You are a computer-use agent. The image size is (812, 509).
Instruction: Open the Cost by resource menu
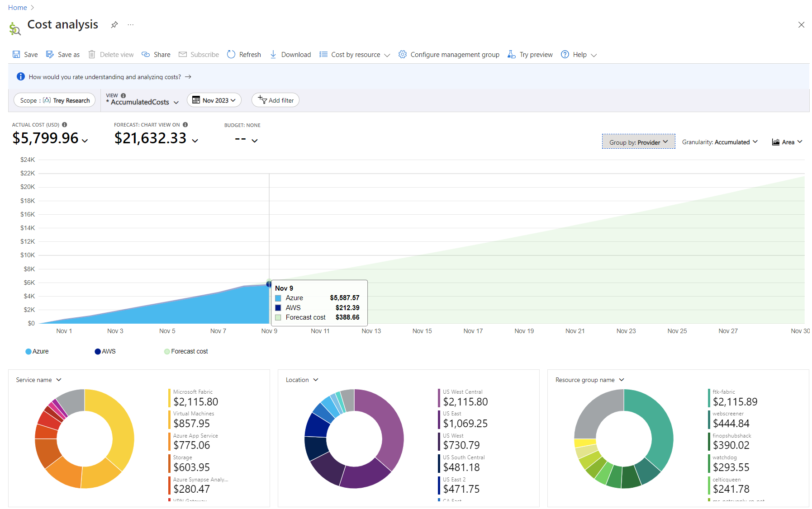355,54
